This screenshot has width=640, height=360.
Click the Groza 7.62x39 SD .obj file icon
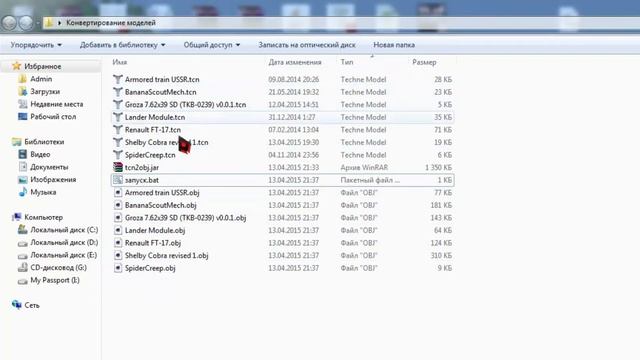pyautogui.click(x=118, y=218)
